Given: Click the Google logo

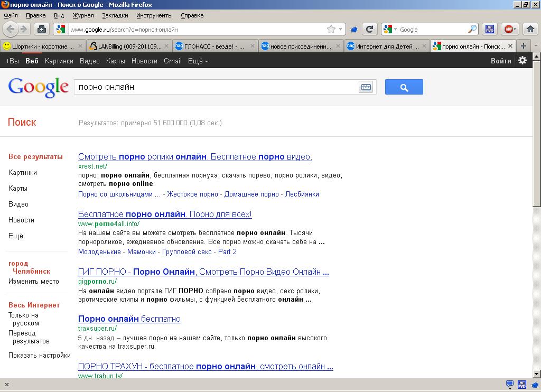Looking at the screenshot, I should coord(38,87).
